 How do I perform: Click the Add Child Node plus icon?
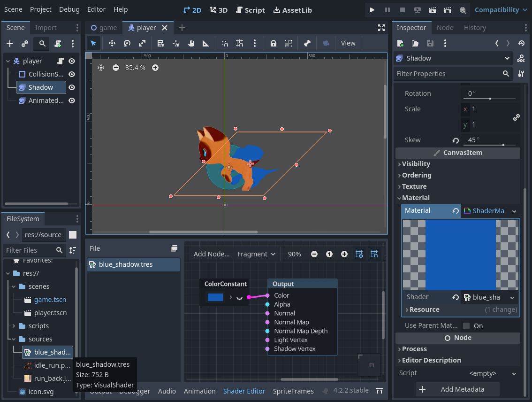click(x=10, y=44)
